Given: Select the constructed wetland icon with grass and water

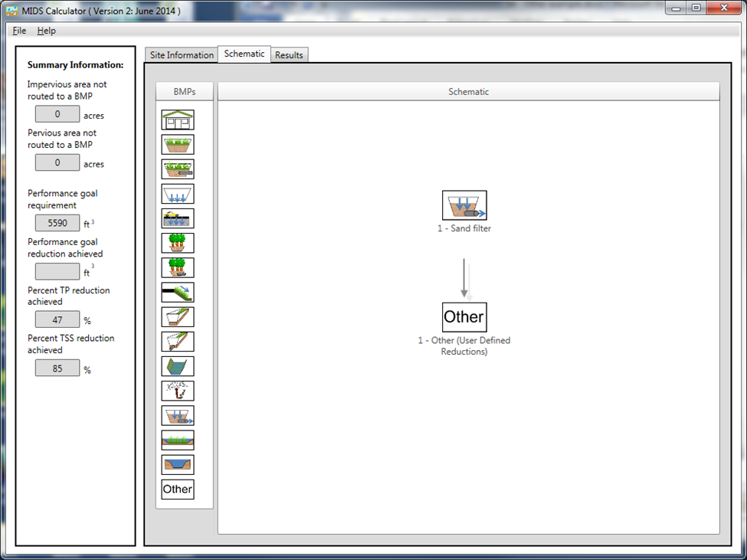Looking at the screenshot, I should 178,440.
